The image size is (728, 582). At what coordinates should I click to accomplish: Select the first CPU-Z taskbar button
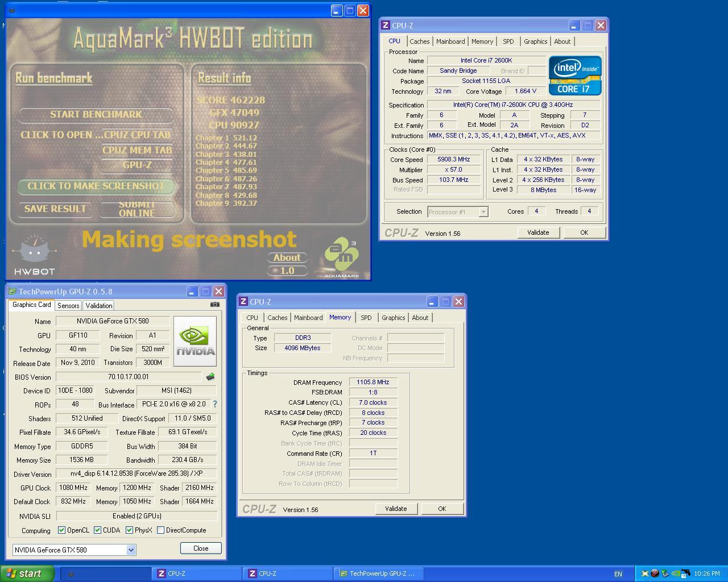(x=196, y=573)
